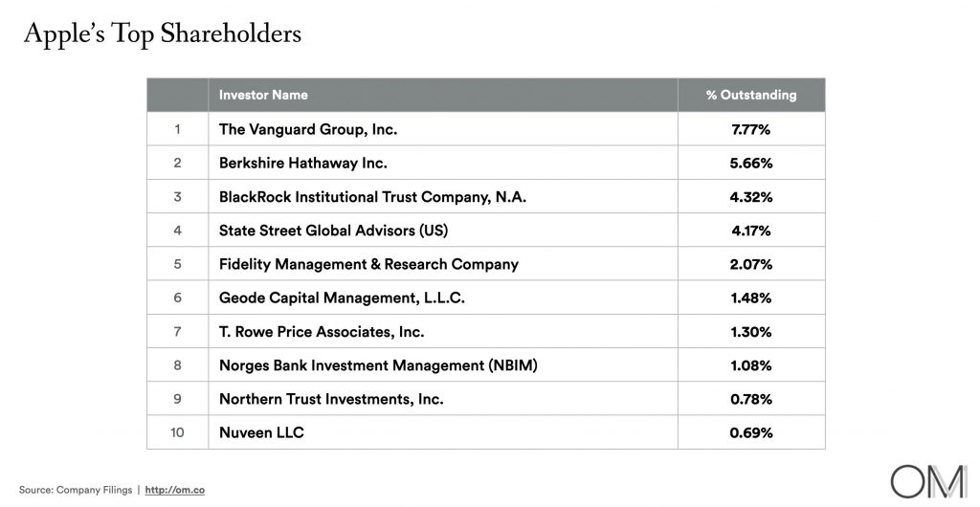Click Fidelity Management & Research Company

368,264
